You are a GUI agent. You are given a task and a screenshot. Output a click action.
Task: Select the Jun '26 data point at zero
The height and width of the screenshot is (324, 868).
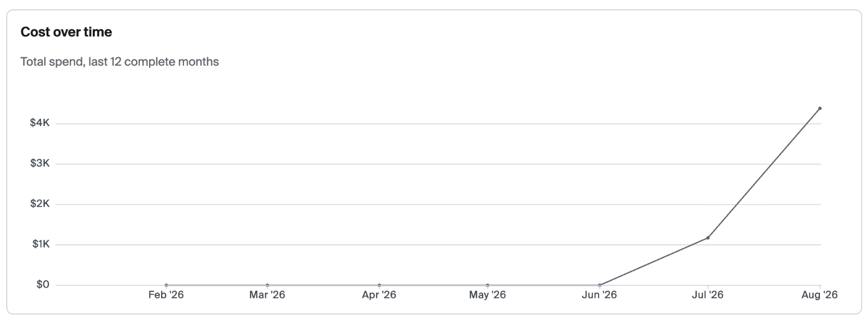600,285
